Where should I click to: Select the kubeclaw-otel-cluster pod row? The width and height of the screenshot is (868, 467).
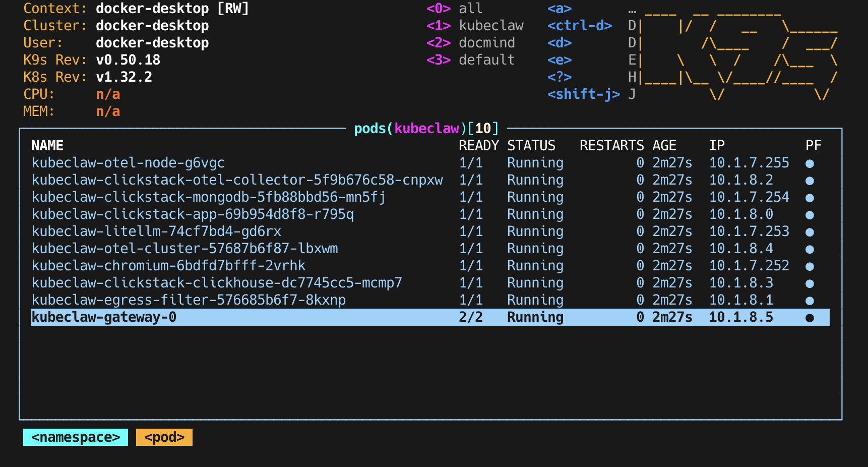(184, 248)
